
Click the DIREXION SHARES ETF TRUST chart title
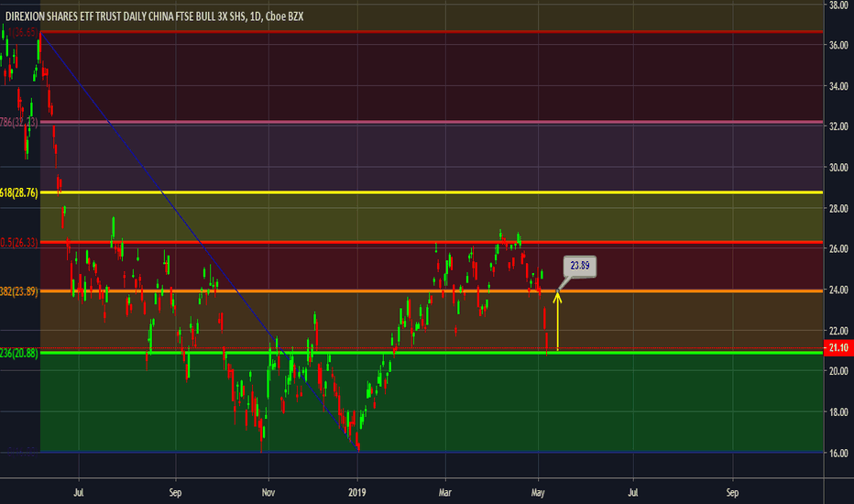point(154,16)
